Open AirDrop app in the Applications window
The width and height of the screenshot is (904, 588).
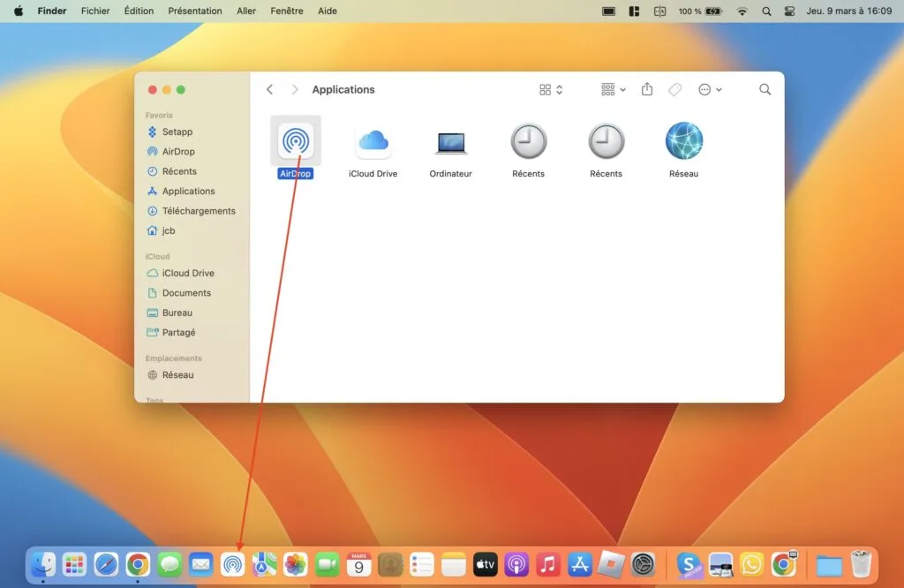[295, 141]
